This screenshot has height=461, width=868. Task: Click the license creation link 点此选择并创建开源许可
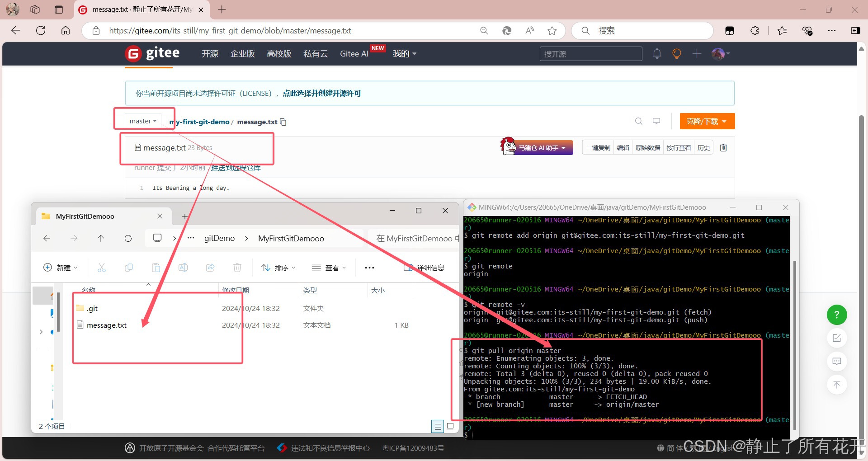pos(322,93)
